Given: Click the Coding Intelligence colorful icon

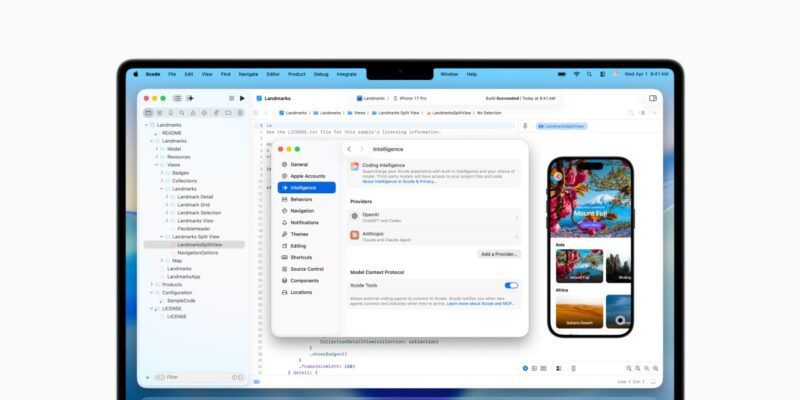Looking at the screenshot, I should (x=355, y=166).
